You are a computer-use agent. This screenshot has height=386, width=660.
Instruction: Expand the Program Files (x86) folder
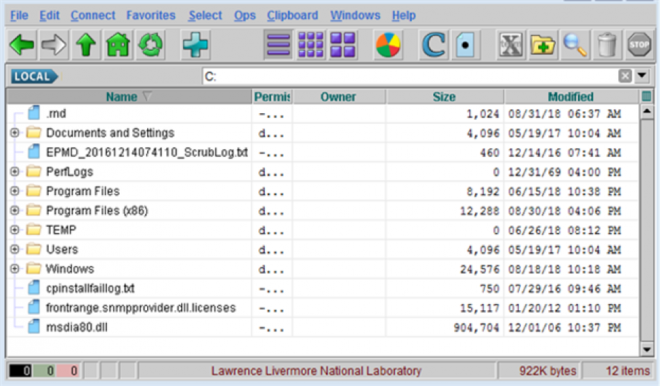click(15, 210)
